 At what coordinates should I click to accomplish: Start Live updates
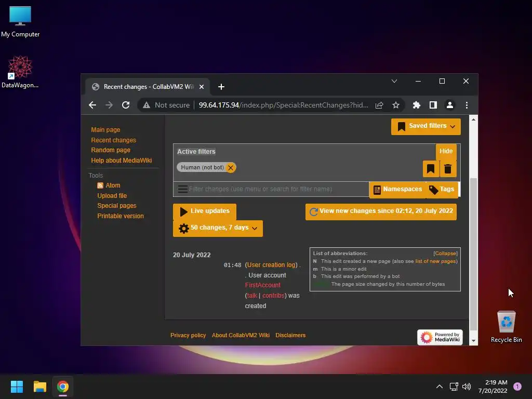click(x=205, y=211)
